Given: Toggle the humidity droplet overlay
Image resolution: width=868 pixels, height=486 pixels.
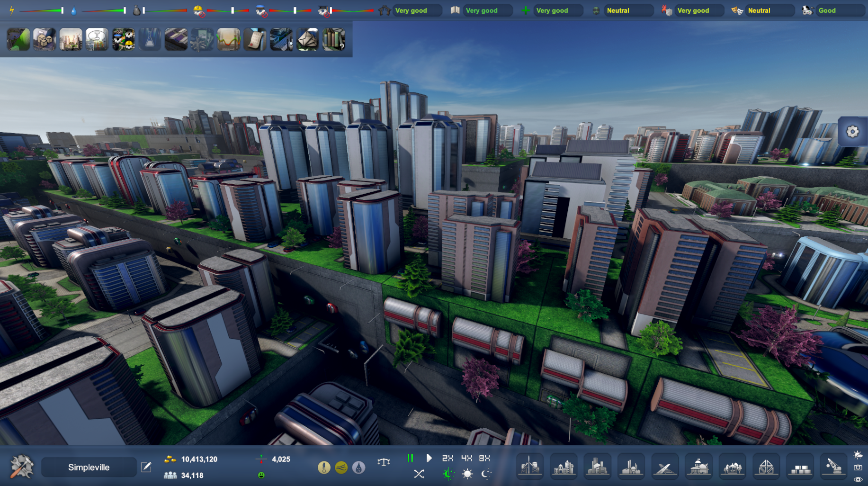Looking at the screenshot, I should pyautogui.click(x=358, y=468).
